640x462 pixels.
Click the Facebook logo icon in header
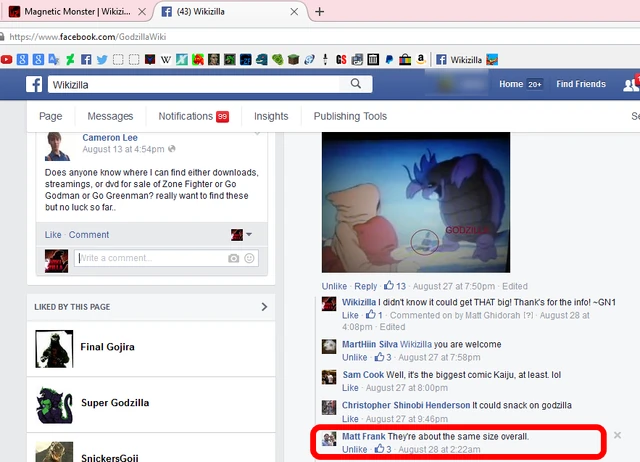pos(33,84)
